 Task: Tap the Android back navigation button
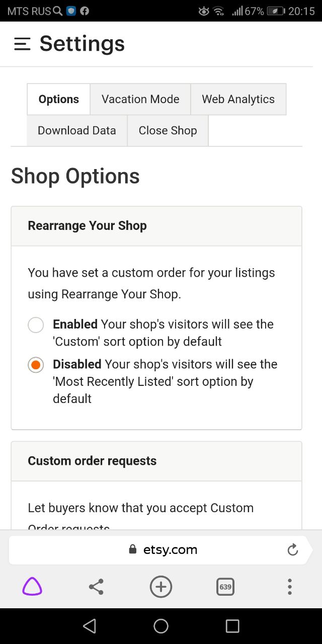pos(90,626)
